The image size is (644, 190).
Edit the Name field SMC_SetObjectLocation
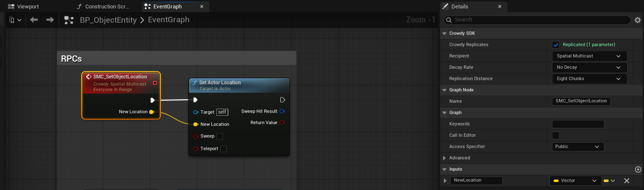click(x=581, y=101)
